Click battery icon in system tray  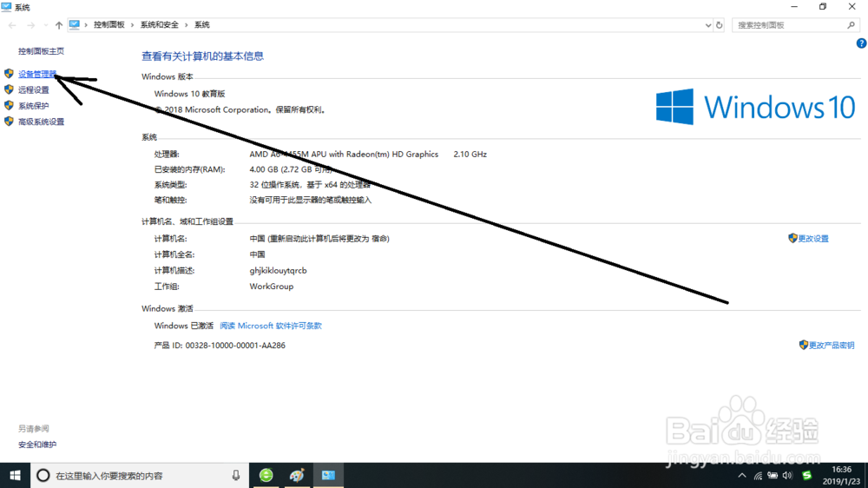pos(773,476)
